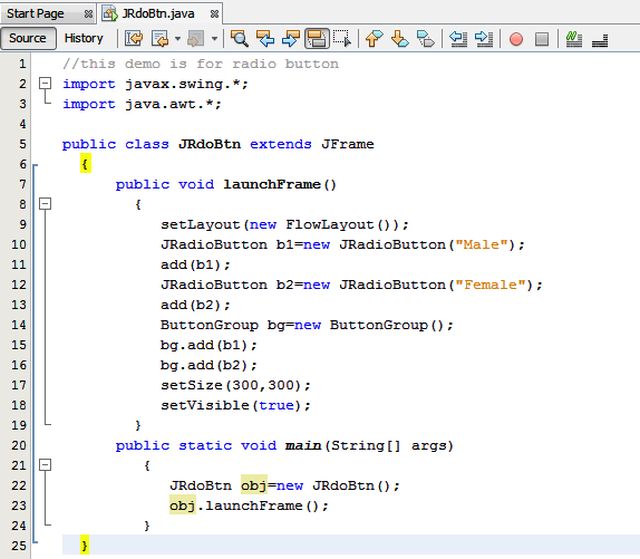640x559 pixels.
Task: Click class name "JRdoBtn" on line 5
Action: click(x=209, y=144)
